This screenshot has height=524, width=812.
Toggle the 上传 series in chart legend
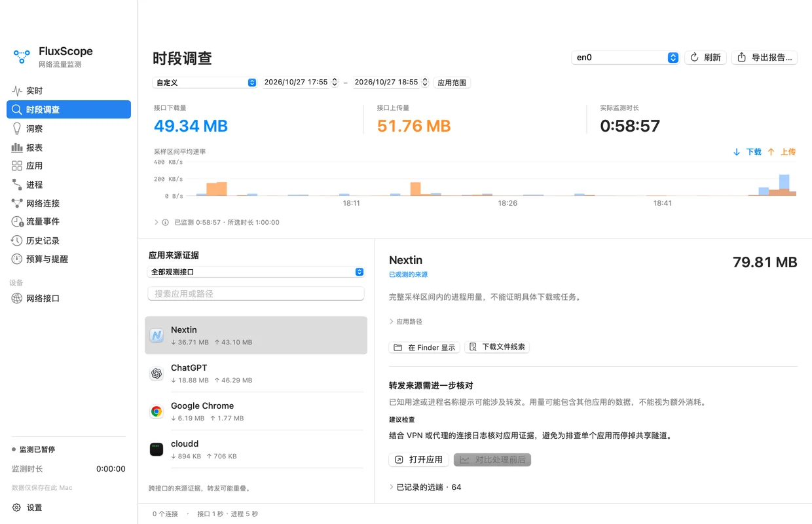pyautogui.click(x=782, y=152)
